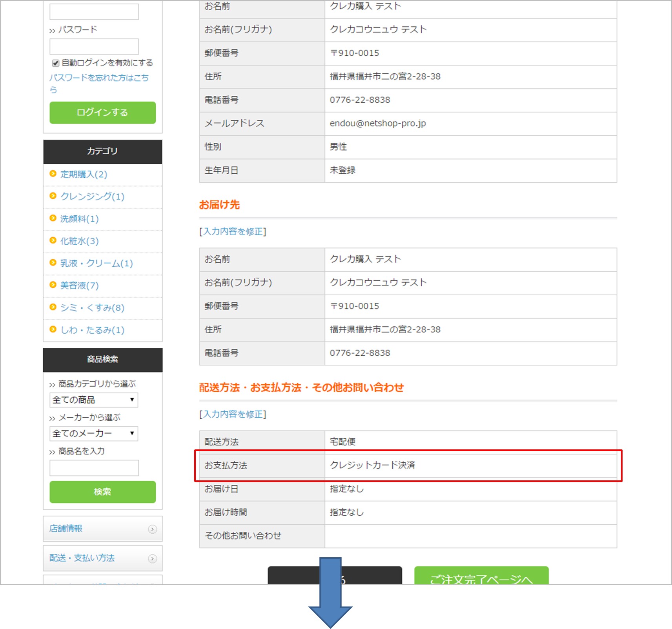
Task: Open the 全ての商品 category dropdown
Action: (x=94, y=400)
